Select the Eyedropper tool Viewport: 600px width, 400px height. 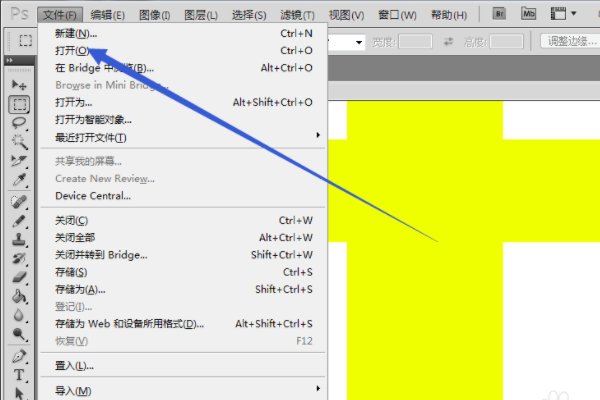[x=19, y=180]
